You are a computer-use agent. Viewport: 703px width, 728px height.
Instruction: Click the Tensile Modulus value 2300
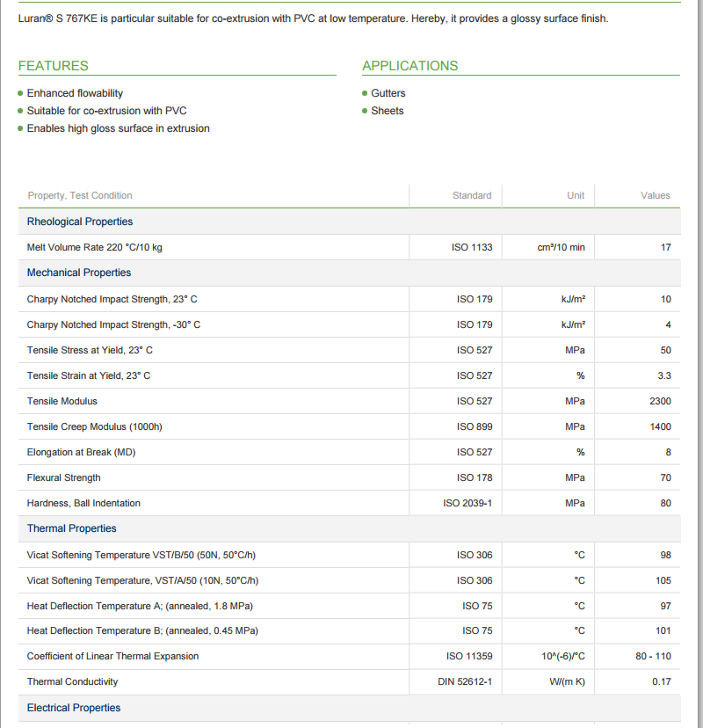(660, 402)
